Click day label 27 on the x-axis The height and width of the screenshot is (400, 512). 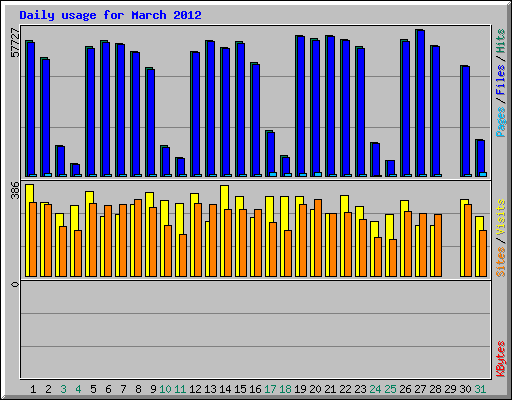click(420, 389)
